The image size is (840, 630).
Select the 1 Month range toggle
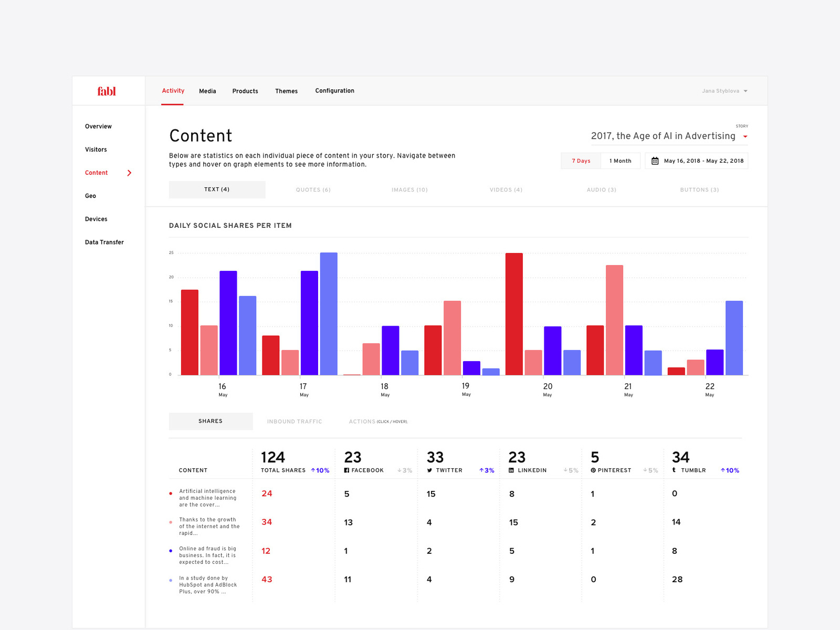(x=621, y=161)
